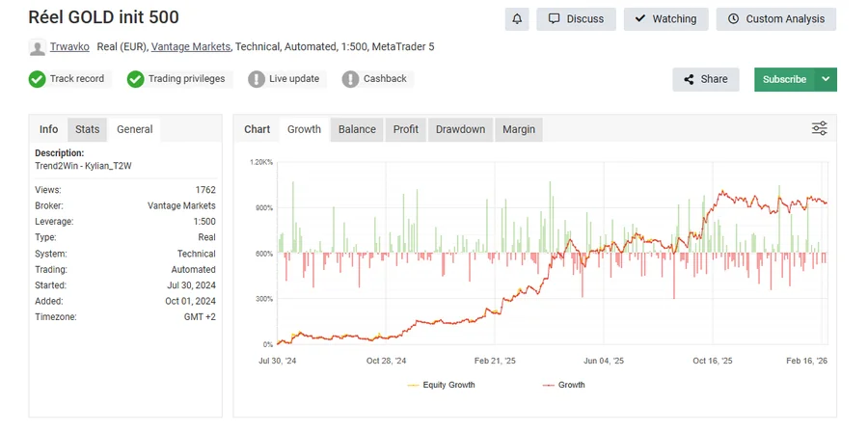Switch to the Margin chart tab
The image size is (868, 432).
click(x=519, y=129)
